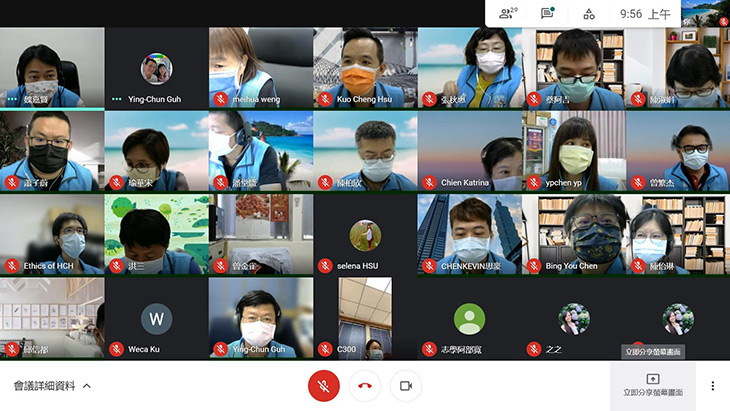Select the Weca Ku participant tile
Screen dimensions: 730x411
156,318
